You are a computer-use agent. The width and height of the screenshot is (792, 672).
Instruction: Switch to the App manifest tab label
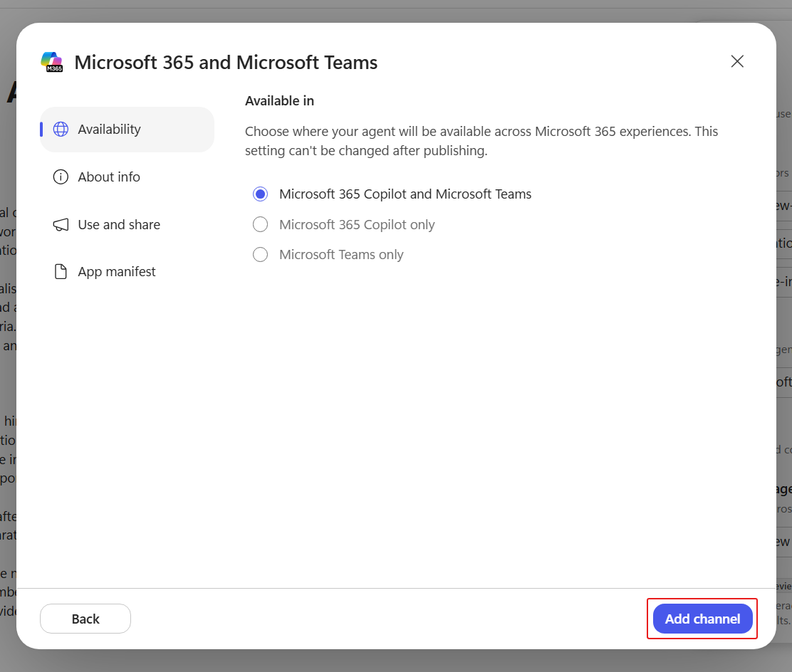[117, 272]
